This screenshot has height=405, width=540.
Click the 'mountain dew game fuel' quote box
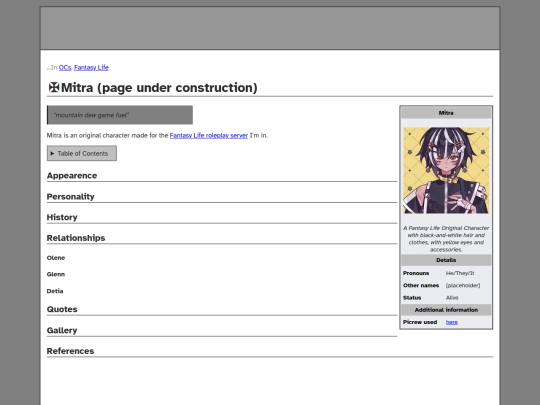tap(120, 115)
